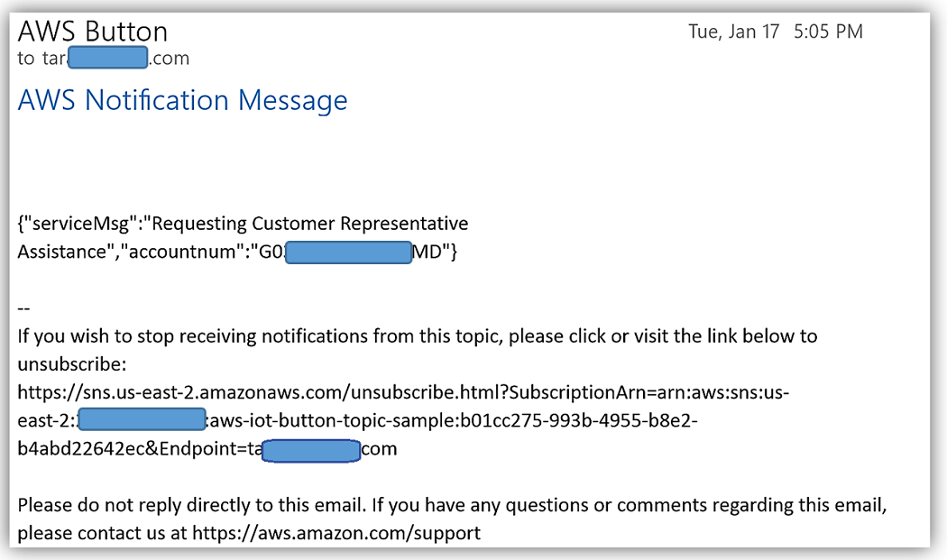Click the double-dash signature separator

(x=23, y=308)
